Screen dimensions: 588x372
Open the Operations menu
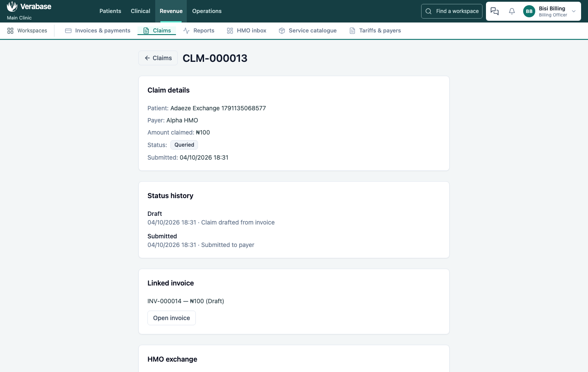207,11
